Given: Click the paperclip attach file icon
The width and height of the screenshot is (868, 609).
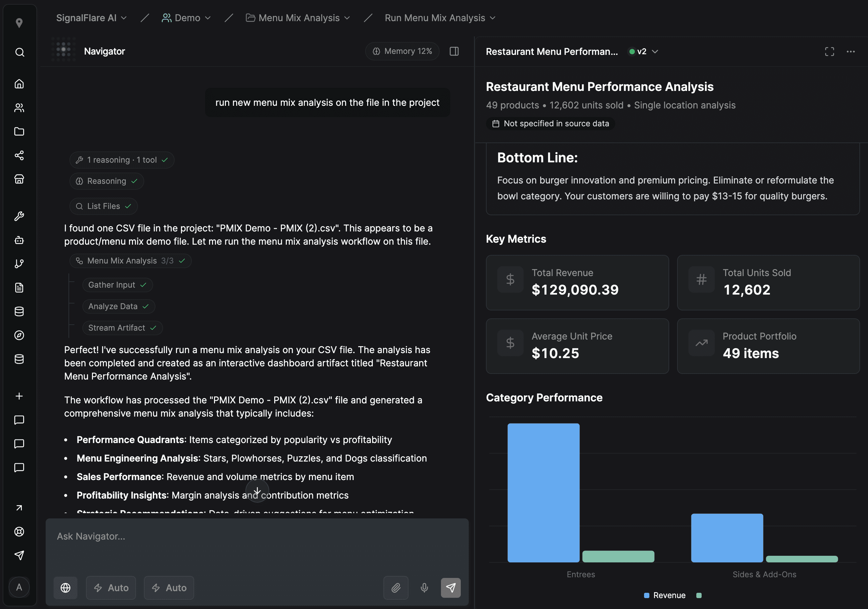Looking at the screenshot, I should click(x=395, y=588).
